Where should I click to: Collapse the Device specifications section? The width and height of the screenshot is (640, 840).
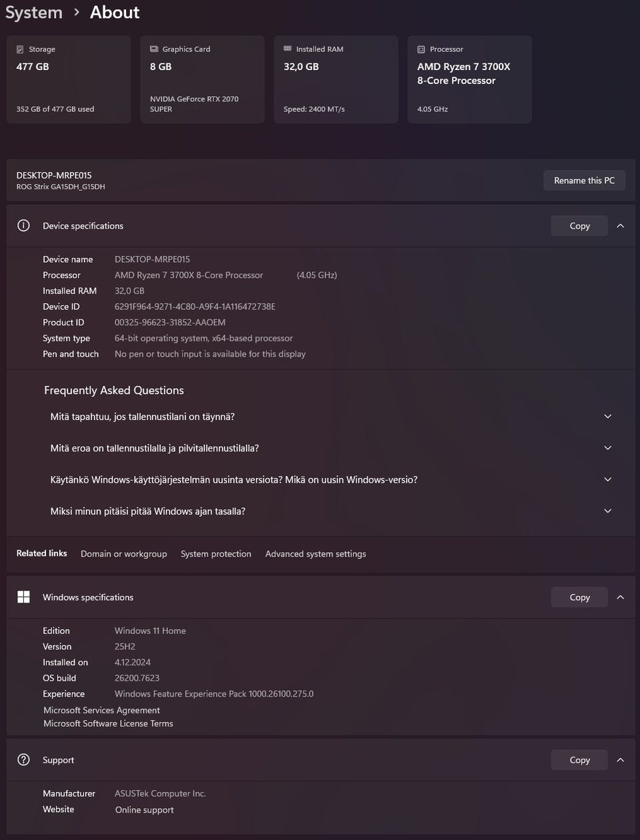coord(621,226)
